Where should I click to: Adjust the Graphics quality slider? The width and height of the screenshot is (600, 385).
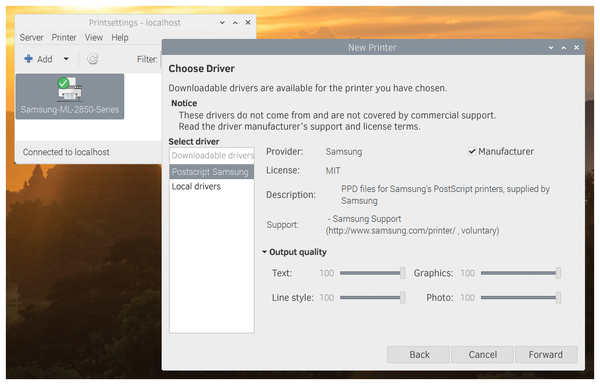521,273
